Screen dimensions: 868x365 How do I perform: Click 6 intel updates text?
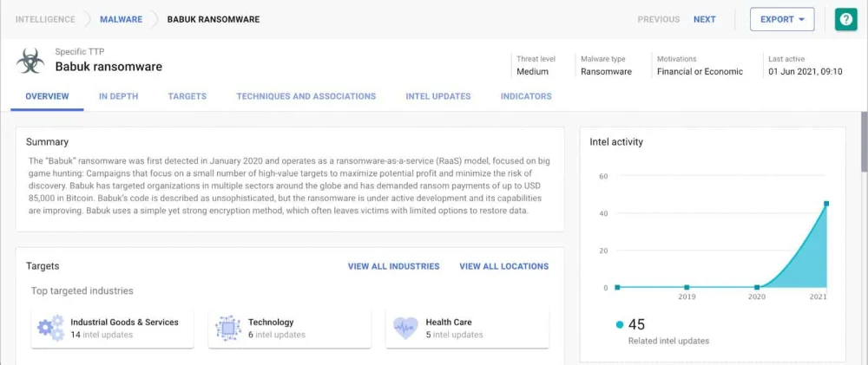[x=277, y=335]
